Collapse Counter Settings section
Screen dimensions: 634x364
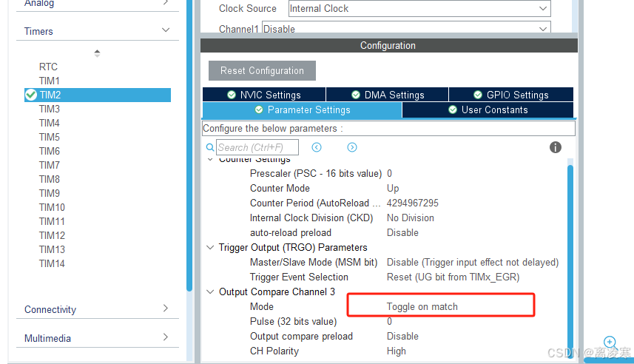click(210, 159)
